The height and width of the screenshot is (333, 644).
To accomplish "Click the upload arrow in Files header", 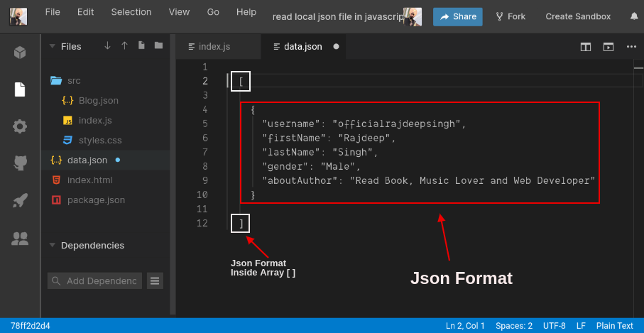I will (124, 45).
